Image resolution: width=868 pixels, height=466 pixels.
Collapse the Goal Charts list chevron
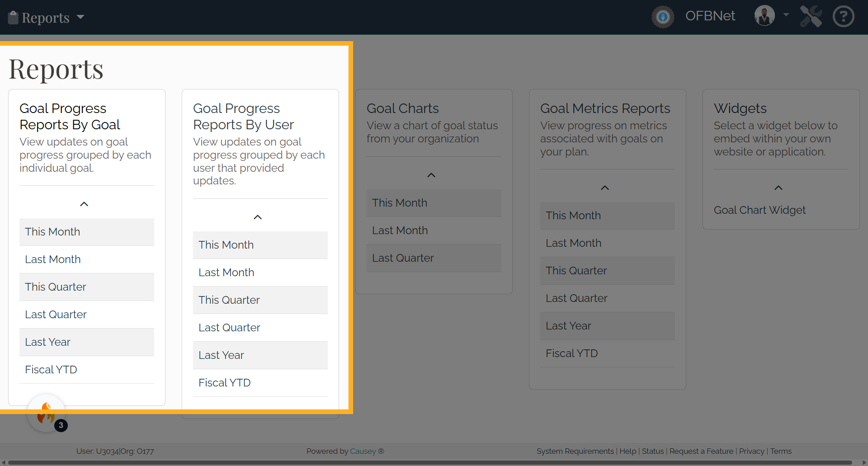point(431,175)
